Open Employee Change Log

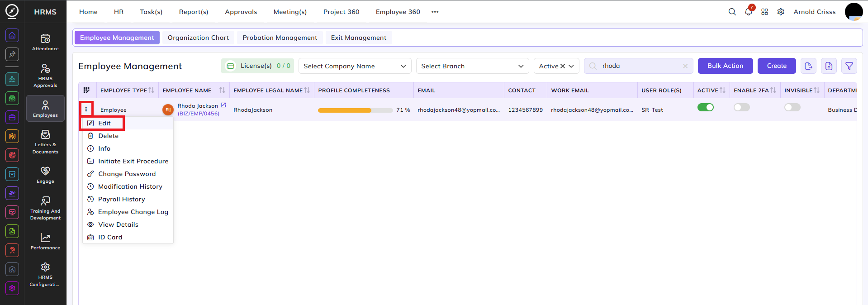pos(128,212)
